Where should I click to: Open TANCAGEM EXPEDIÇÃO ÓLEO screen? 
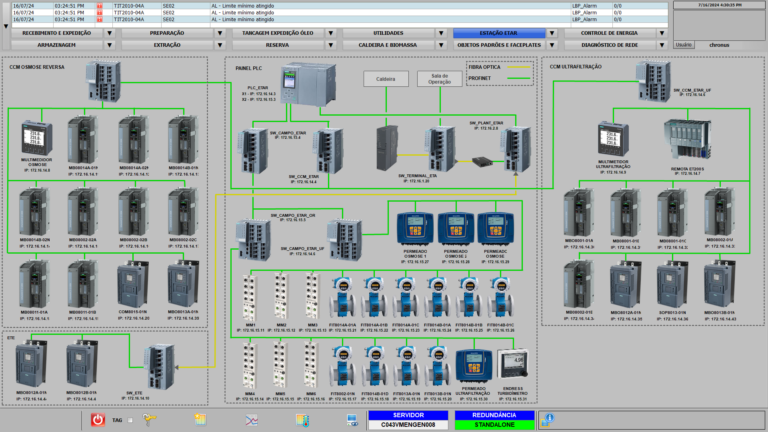[278, 33]
